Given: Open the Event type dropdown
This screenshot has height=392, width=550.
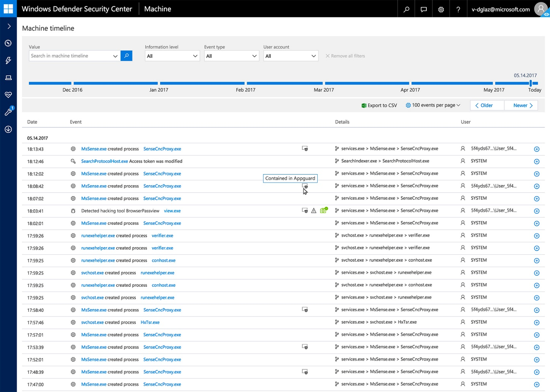Looking at the screenshot, I should 231,56.
